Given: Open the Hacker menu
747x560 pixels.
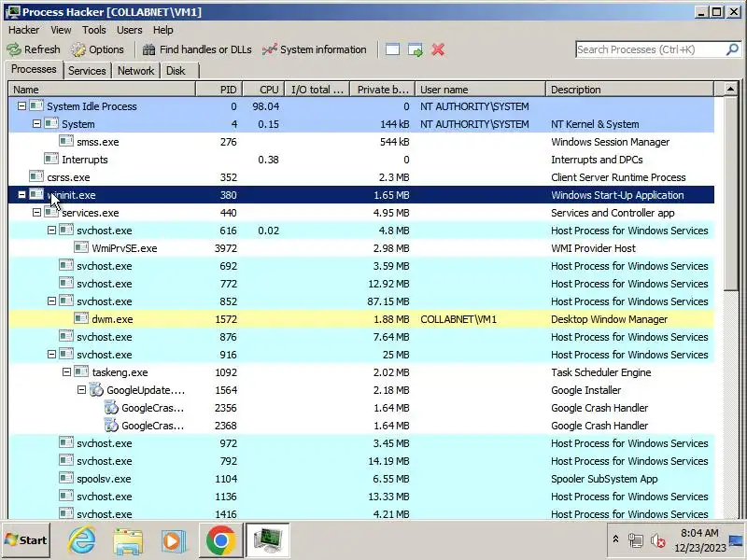Looking at the screenshot, I should pyautogui.click(x=24, y=30).
